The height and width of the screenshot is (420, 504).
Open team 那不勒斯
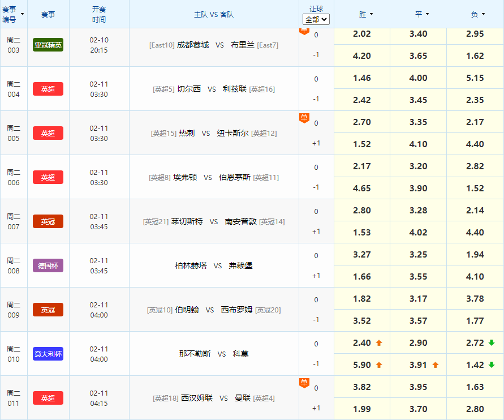click(x=195, y=354)
